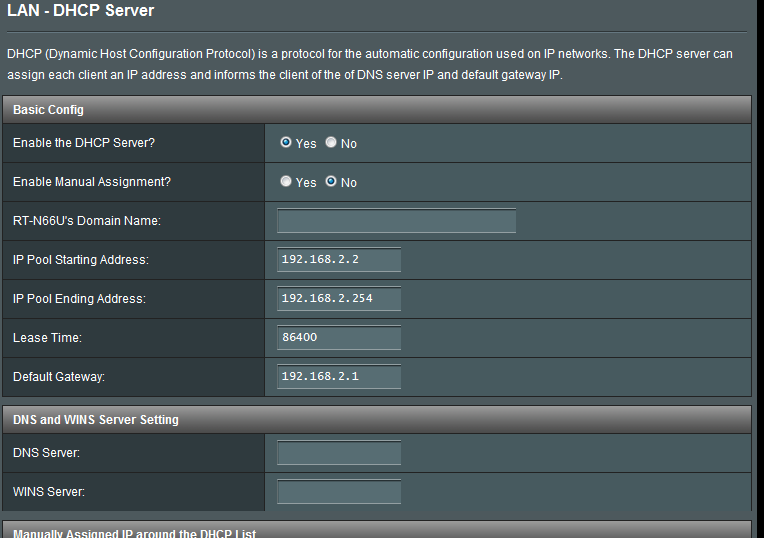
Task: Focus the Lease Time box showing 86400
Action: [x=339, y=338]
